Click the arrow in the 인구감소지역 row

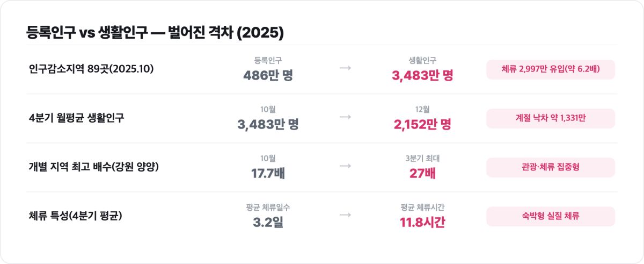(x=345, y=69)
